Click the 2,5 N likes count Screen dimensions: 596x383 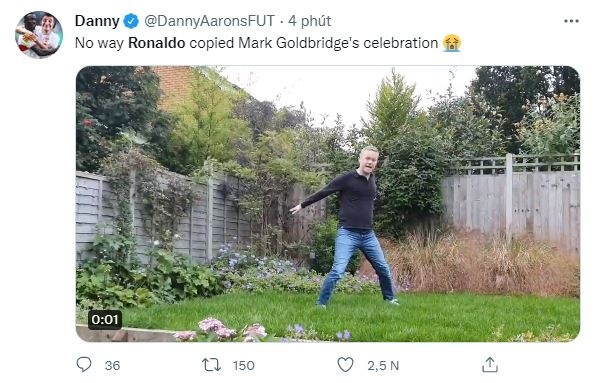[x=383, y=366]
